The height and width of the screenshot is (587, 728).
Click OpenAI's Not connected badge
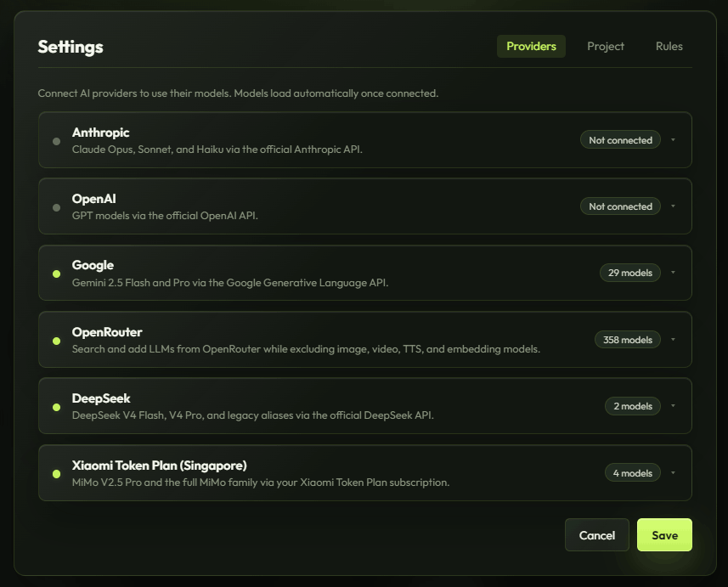coord(620,206)
